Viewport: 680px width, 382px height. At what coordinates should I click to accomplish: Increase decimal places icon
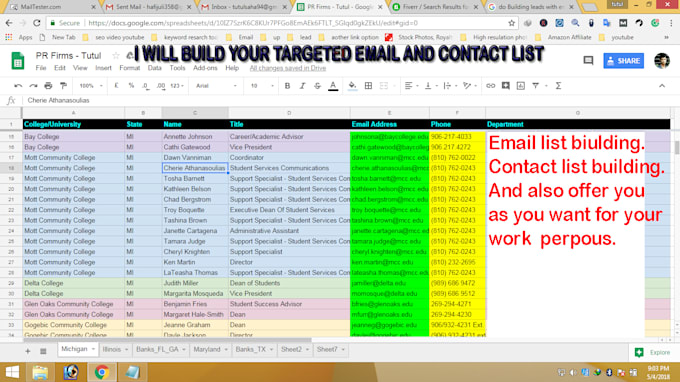tap(160, 86)
